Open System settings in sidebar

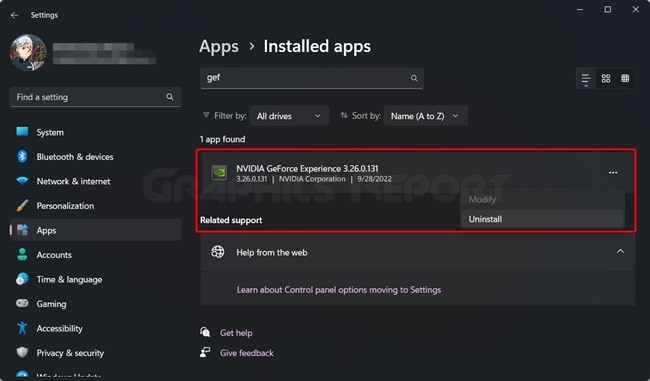click(x=95, y=132)
